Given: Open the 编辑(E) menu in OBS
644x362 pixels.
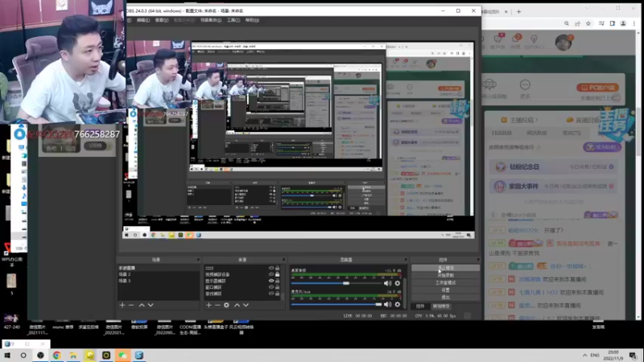Looking at the screenshot, I should [143, 20].
